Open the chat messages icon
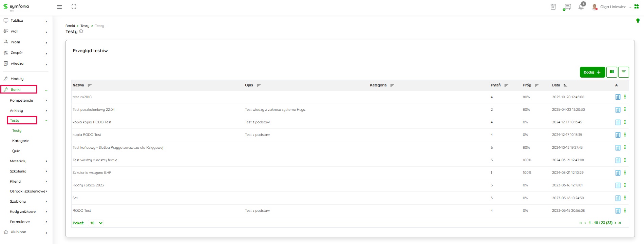Image resolution: width=644 pixels, height=244 pixels. 567,7
